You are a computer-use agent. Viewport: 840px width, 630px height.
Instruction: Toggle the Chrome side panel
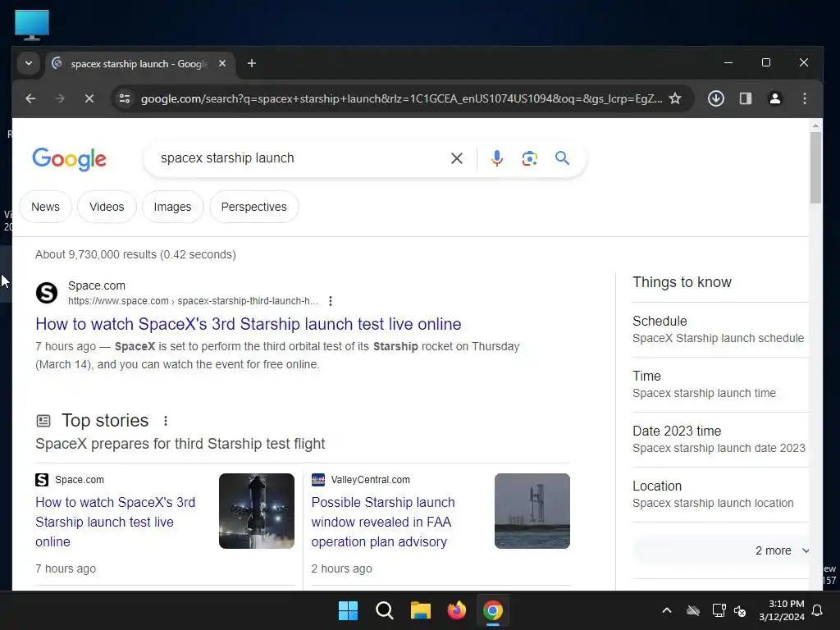[746, 98]
